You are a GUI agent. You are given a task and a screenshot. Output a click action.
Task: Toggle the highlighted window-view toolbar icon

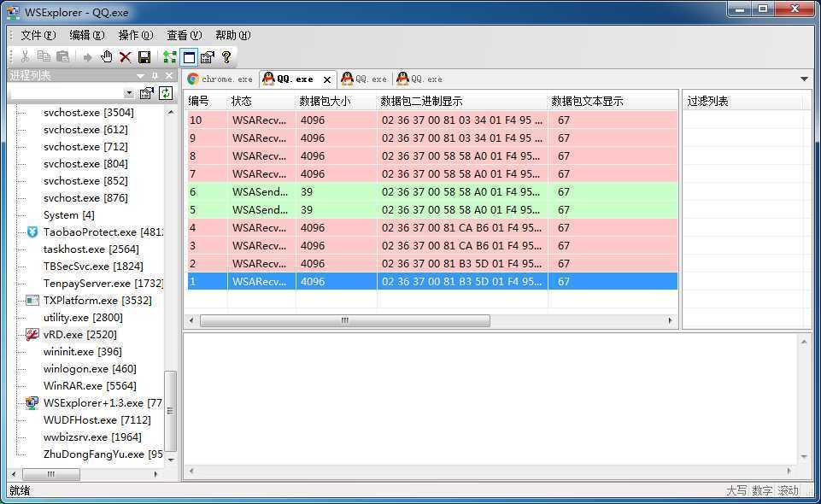pyautogui.click(x=189, y=57)
